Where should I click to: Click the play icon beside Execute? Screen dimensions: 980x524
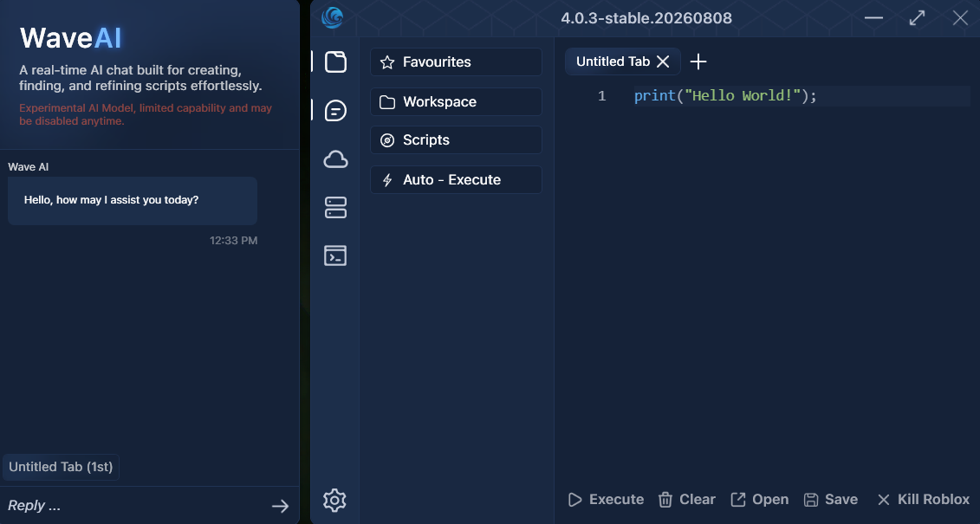574,500
